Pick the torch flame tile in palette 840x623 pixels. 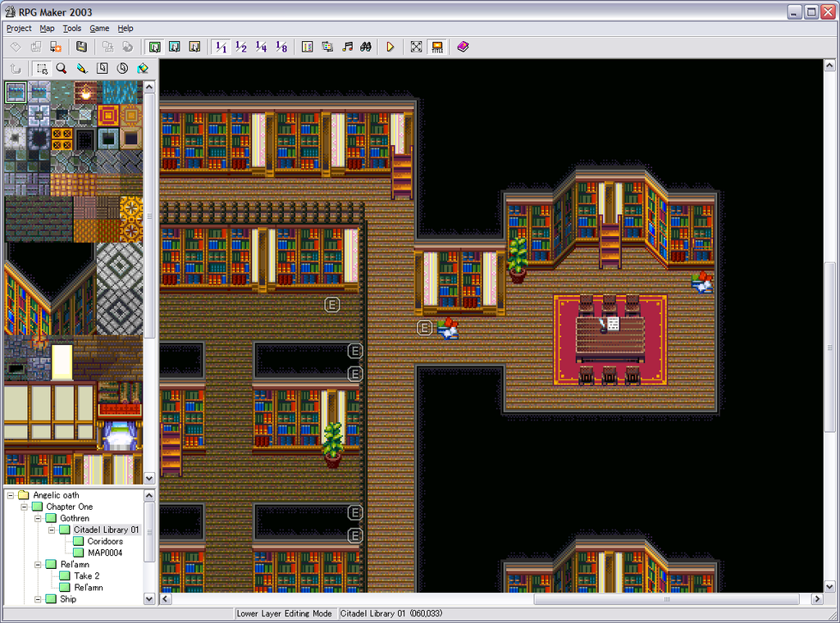85,93
